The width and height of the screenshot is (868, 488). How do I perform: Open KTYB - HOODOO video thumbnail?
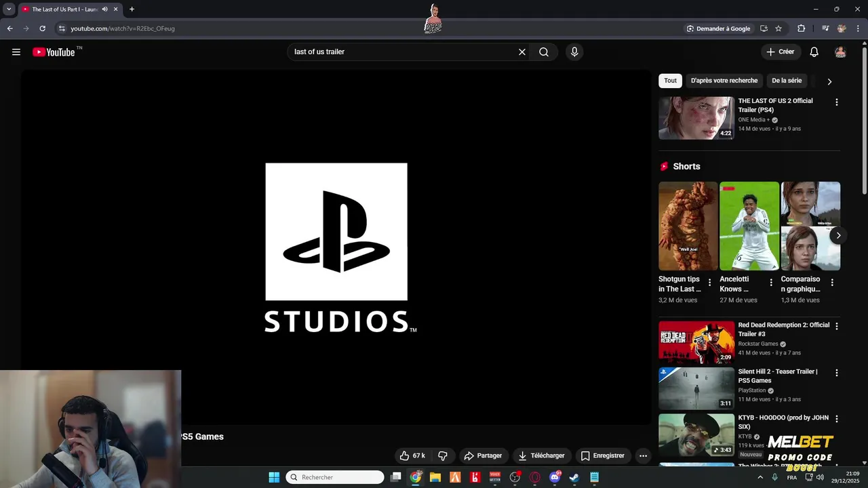696,435
